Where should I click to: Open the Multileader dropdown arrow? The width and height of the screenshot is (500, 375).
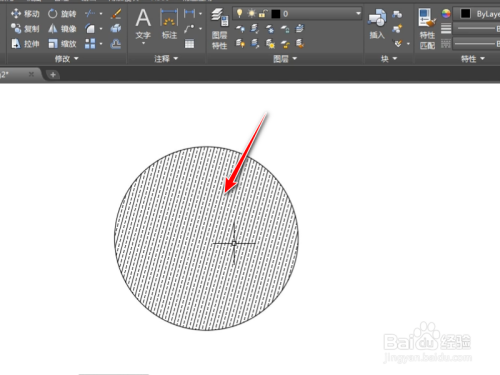click(200, 29)
